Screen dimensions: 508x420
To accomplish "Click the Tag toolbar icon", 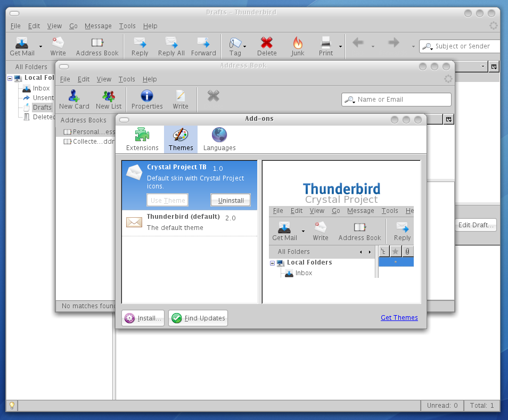I will [x=235, y=46].
